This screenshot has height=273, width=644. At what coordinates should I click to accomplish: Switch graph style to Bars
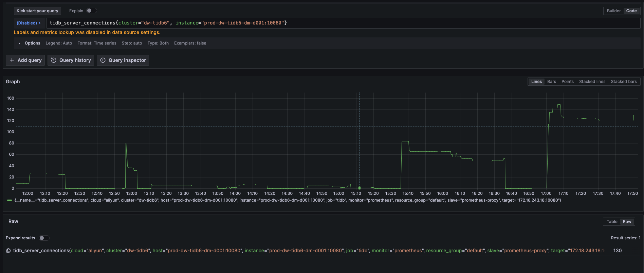pyautogui.click(x=551, y=82)
